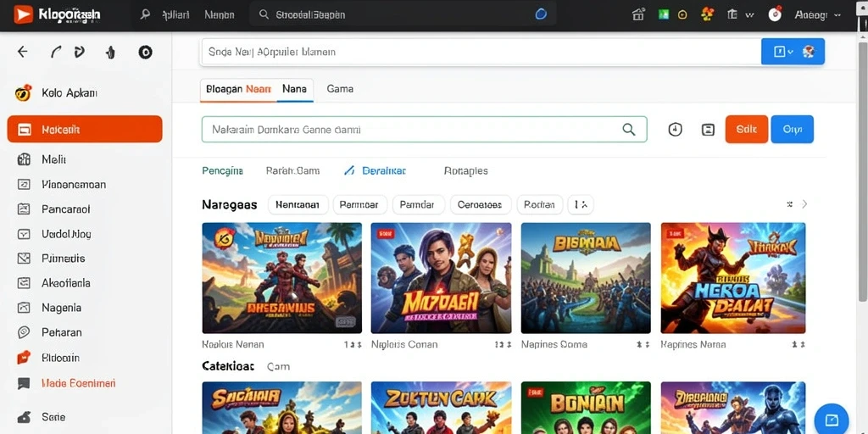Expand the Aoeogi account dropdown
Image resolution: width=868 pixels, height=434 pixels.
point(818,15)
